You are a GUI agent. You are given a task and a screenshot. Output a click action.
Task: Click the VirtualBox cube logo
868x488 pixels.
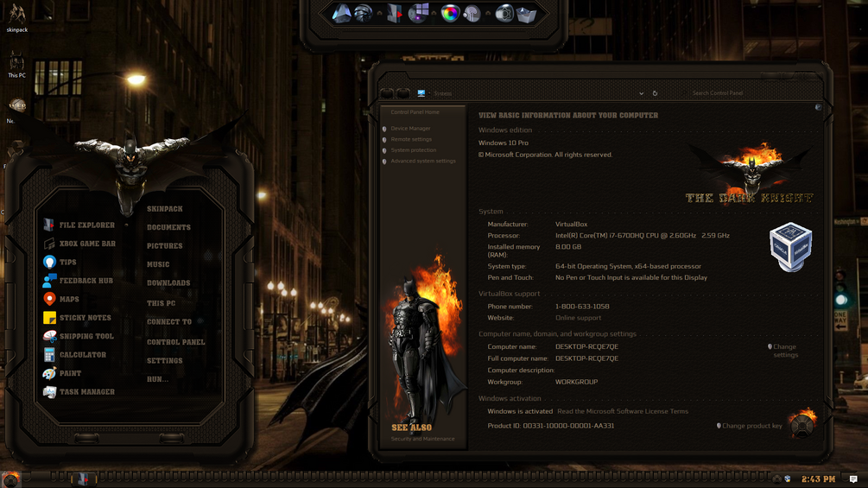pyautogui.click(x=790, y=247)
